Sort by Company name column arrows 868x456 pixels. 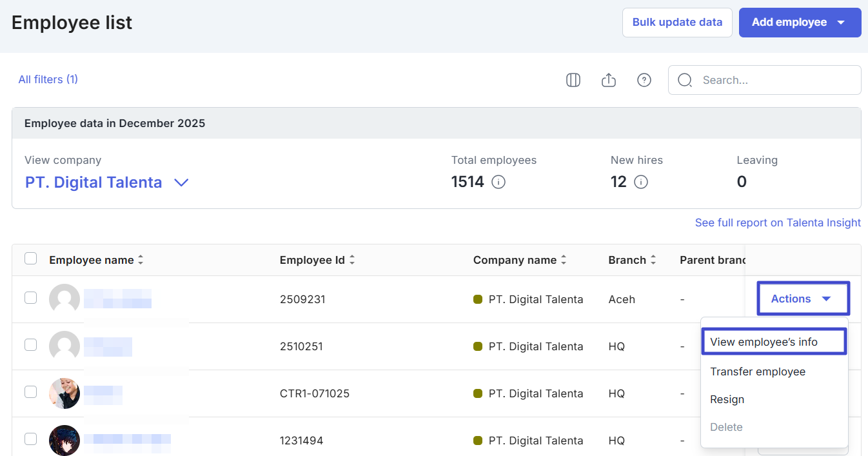tap(564, 260)
